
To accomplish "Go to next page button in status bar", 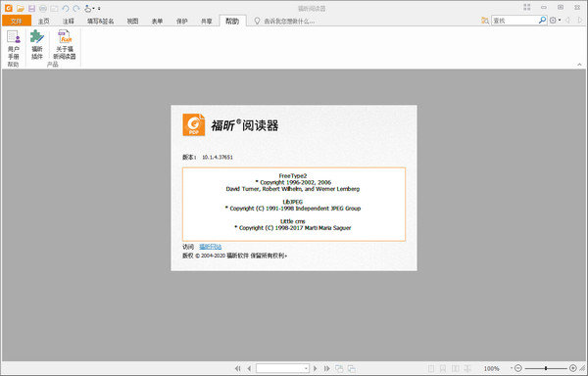I will pos(315,368).
